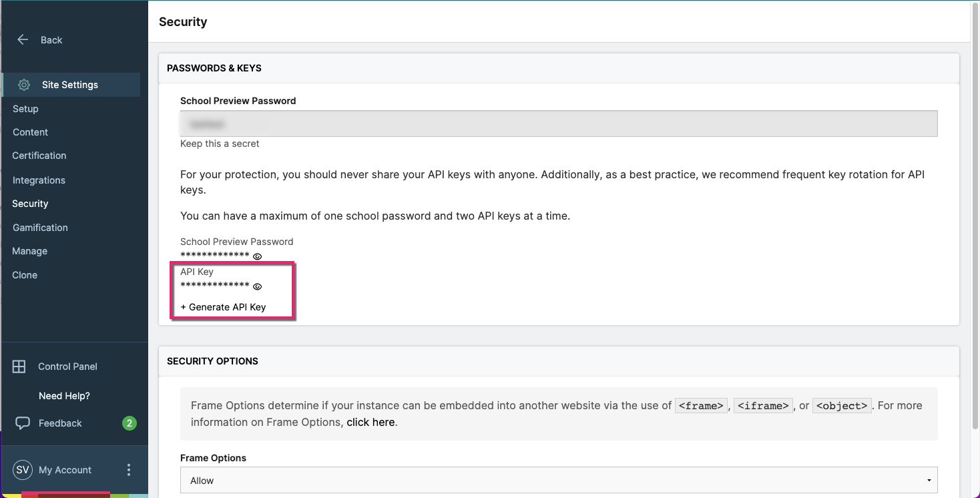This screenshot has width=980, height=498.
Task: Open the Clone settings page
Action: tap(25, 275)
